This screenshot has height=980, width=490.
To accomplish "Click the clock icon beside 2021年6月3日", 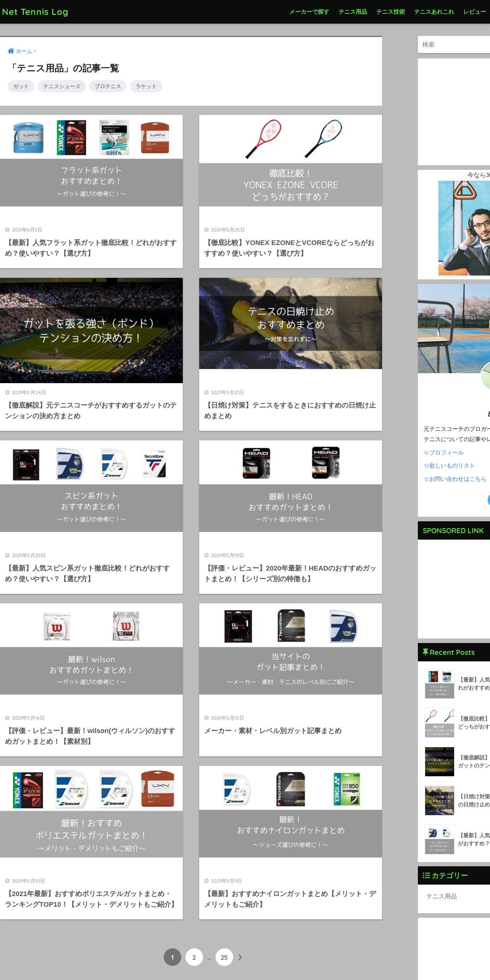I will [7, 230].
